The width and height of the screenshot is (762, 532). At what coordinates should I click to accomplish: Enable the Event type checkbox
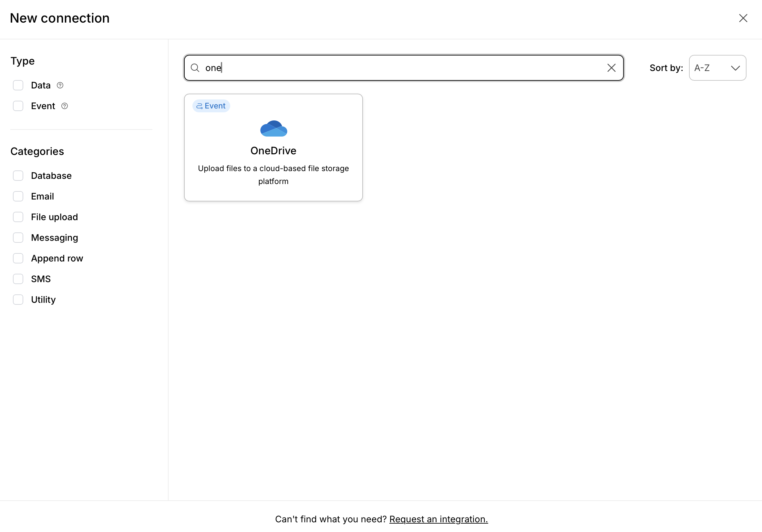point(18,106)
